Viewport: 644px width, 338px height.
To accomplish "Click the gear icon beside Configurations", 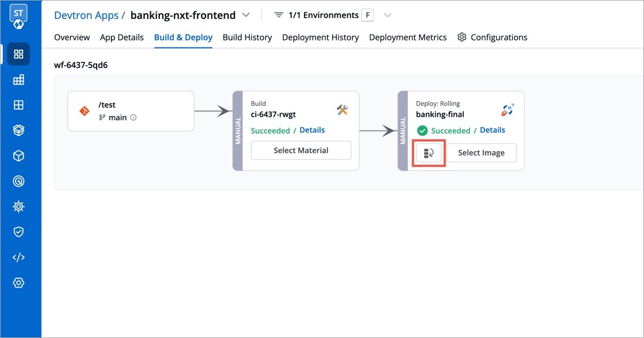I will coord(462,37).
